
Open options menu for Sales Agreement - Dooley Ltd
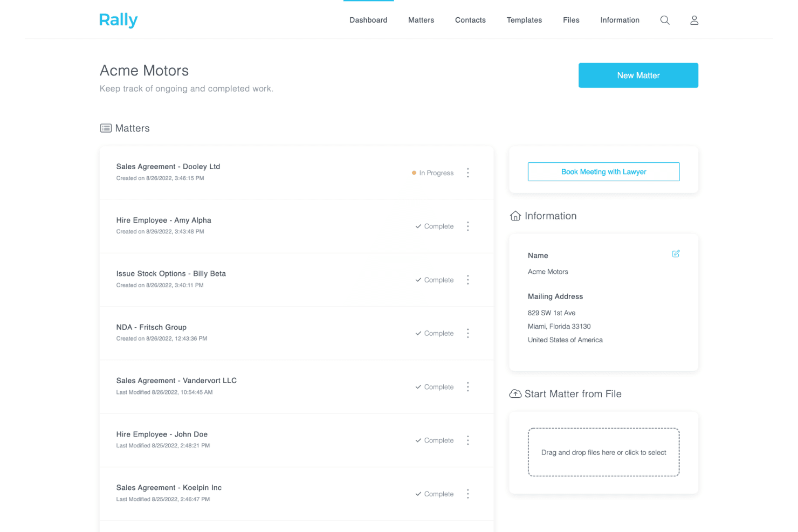[468, 172]
